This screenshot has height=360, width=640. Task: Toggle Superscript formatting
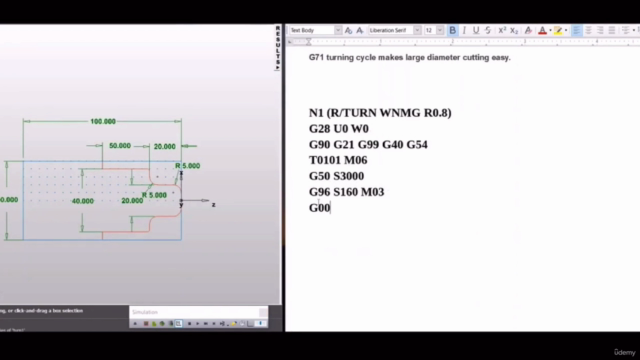(x=502, y=30)
